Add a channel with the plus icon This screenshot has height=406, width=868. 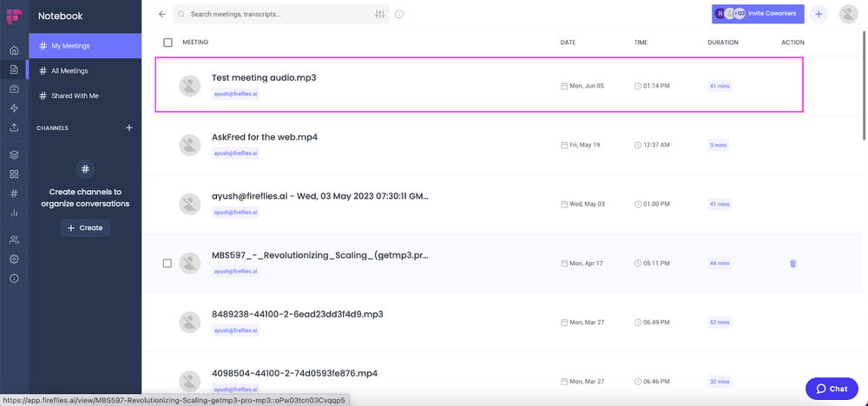129,128
